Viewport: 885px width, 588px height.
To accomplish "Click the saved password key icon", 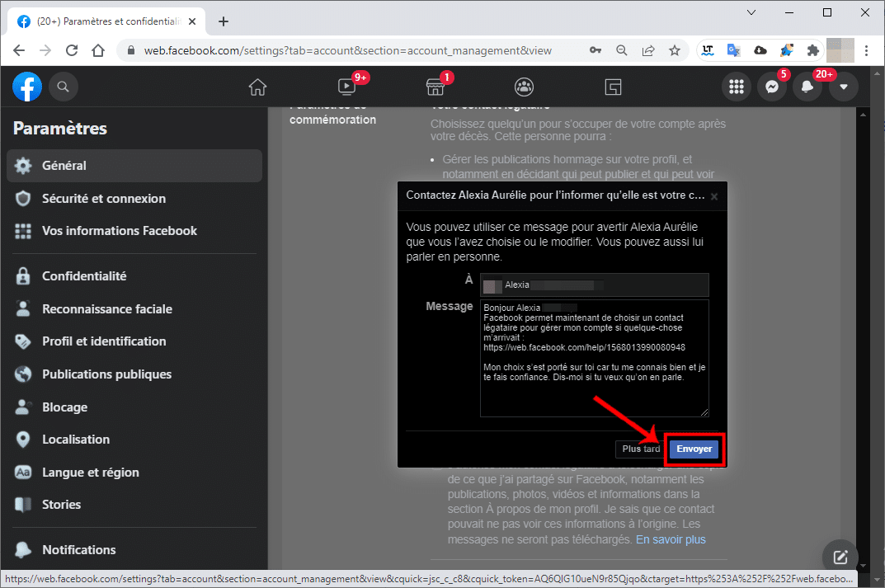I will coord(595,50).
